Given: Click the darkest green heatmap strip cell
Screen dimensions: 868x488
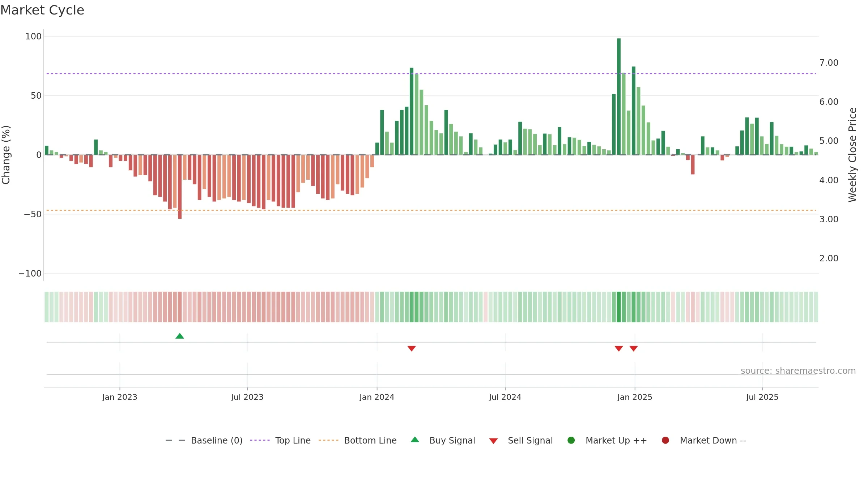Looking at the screenshot, I should click(619, 307).
